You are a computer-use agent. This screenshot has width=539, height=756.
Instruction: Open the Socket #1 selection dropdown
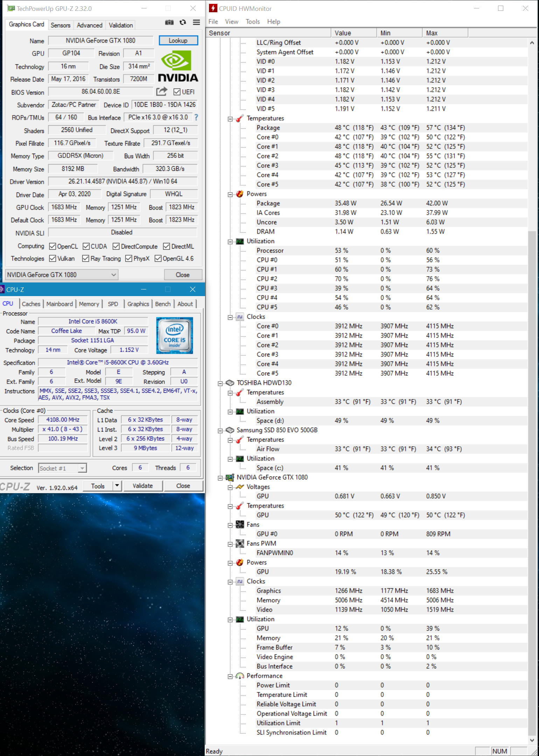(x=62, y=468)
